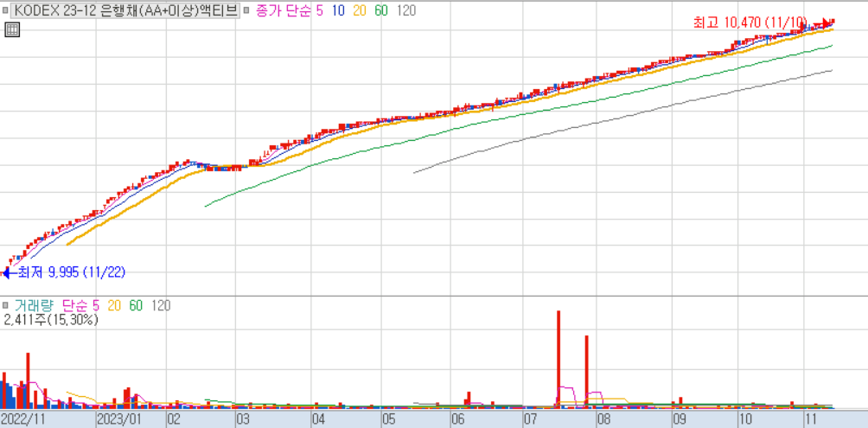Viewport: 868px width, 428px height.
Task: Click the tallest red volume bar in July
Action: point(558,360)
